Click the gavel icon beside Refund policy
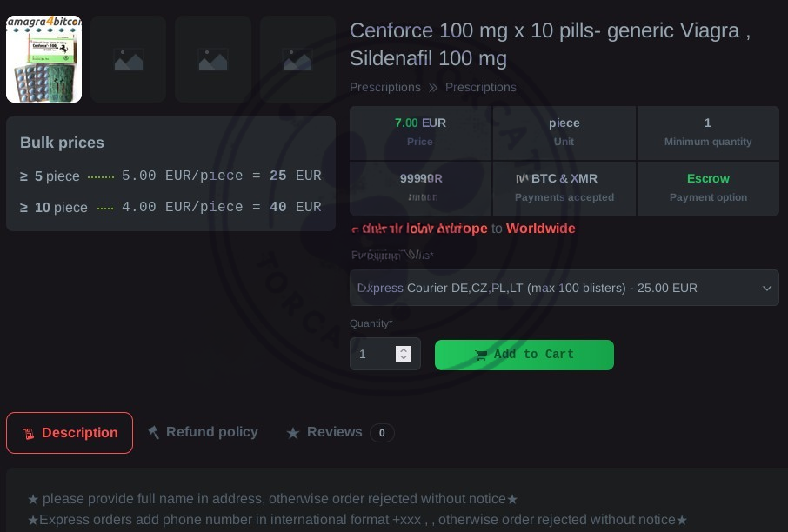The width and height of the screenshot is (788, 532). (x=154, y=432)
